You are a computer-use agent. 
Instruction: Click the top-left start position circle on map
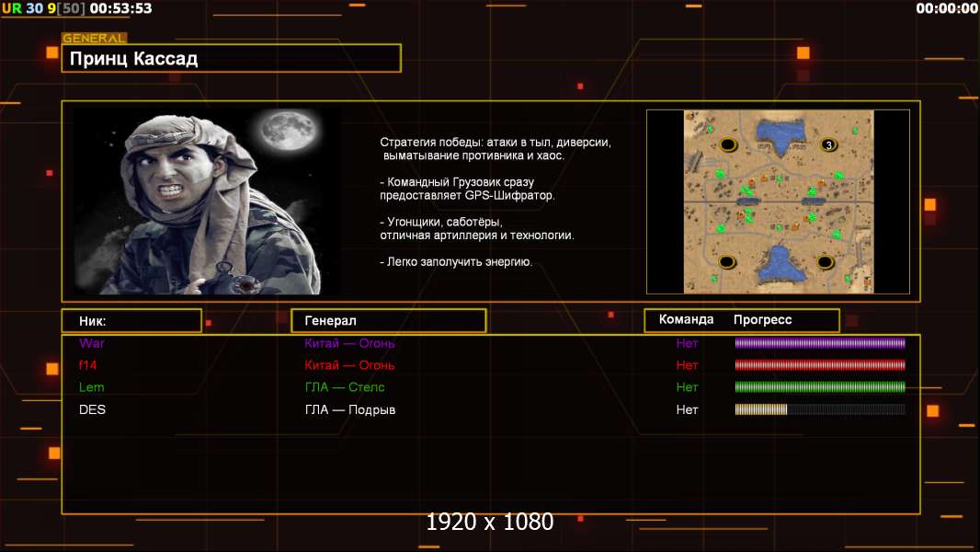pyautogui.click(x=729, y=145)
